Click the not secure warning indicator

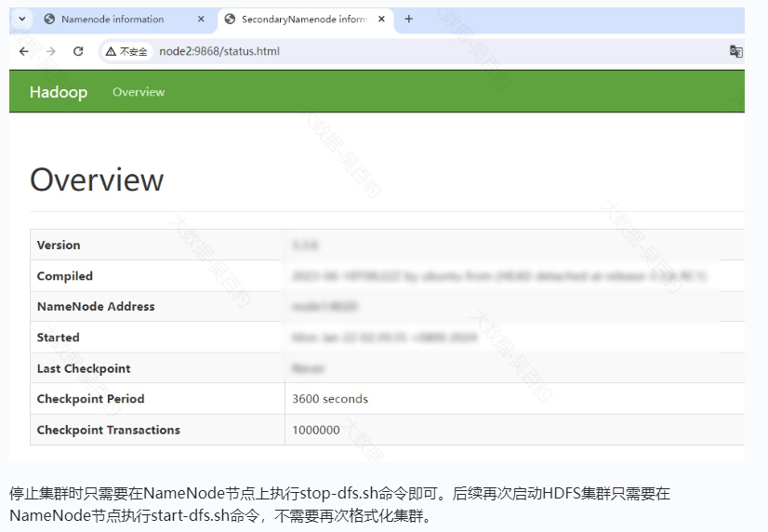[x=126, y=51]
